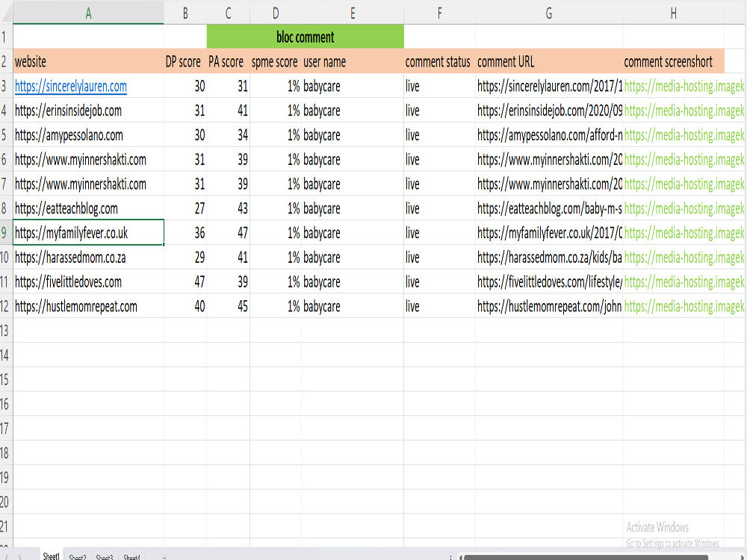Select the 'live' status cell in row 12

click(x=439, y=306)
